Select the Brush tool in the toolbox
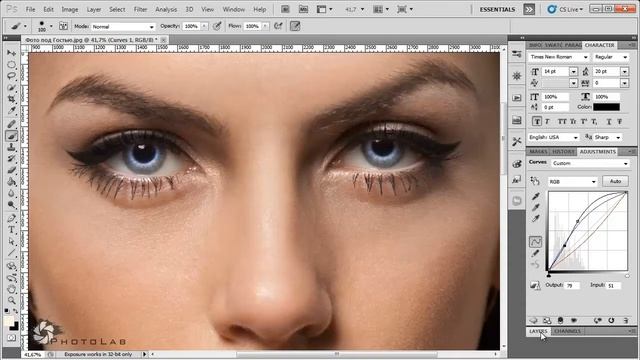 click(11, 136)
